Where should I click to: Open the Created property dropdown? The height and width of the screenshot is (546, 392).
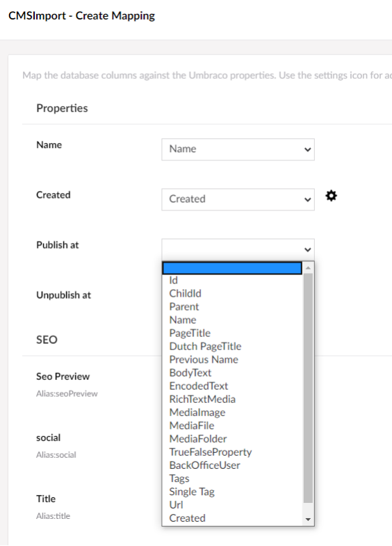tap(238, 199)
